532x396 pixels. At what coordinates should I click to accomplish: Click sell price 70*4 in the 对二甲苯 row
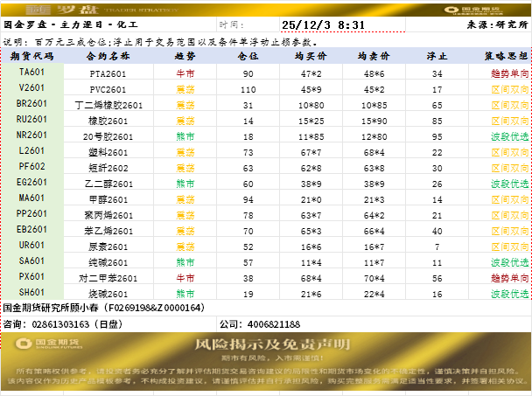tap(374, 278)
